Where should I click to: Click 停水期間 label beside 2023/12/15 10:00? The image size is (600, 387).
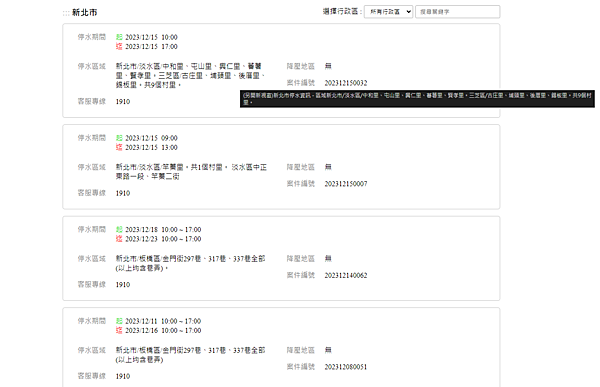(x=91, y=37)
